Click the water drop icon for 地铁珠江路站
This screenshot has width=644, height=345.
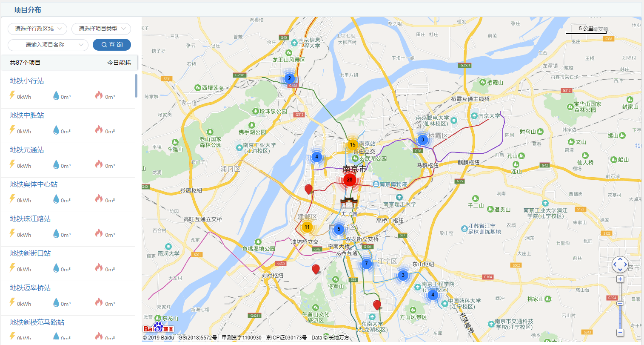pyautogui.click(x=56, y=233)
